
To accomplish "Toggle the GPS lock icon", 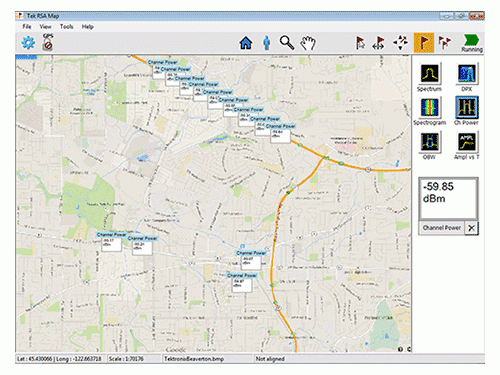I will point(48,42).
